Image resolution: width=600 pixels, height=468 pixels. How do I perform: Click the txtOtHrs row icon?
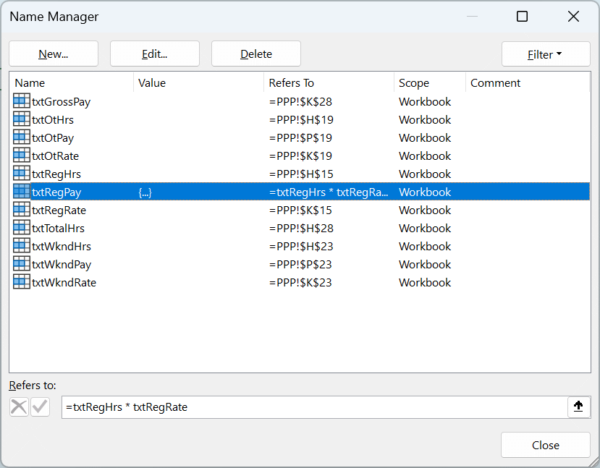pos(21,120)
